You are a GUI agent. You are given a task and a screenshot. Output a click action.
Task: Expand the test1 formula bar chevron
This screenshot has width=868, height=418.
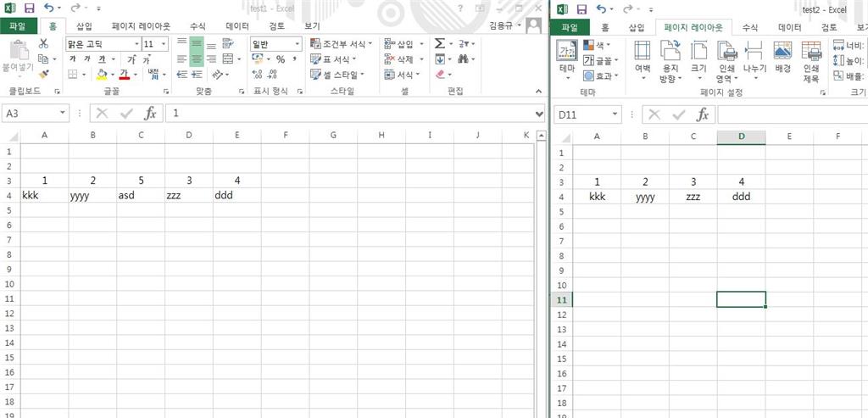[x=540, y=114]
